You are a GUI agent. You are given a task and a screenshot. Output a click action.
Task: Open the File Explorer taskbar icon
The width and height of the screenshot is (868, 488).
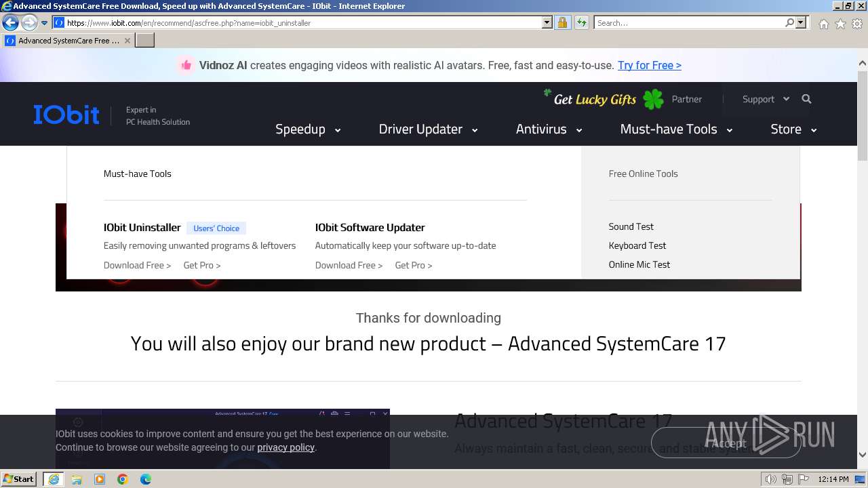coord(77,479)
